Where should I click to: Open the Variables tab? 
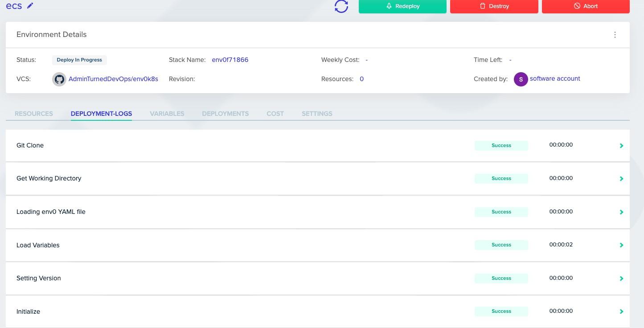pyautogui.click(x=167, y=114)
